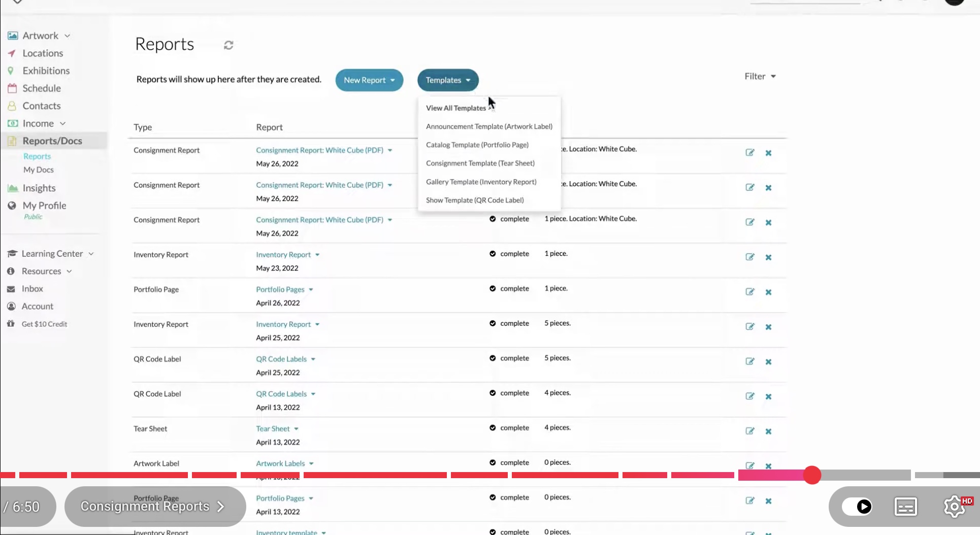Select Catalog Template (Portfolio Page) option

[477, 145]
